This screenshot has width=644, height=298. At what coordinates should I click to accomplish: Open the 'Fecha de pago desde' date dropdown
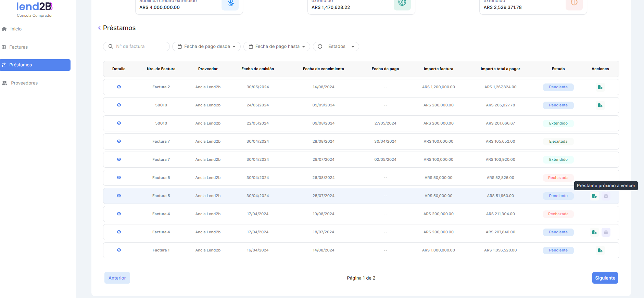point(206,47)
